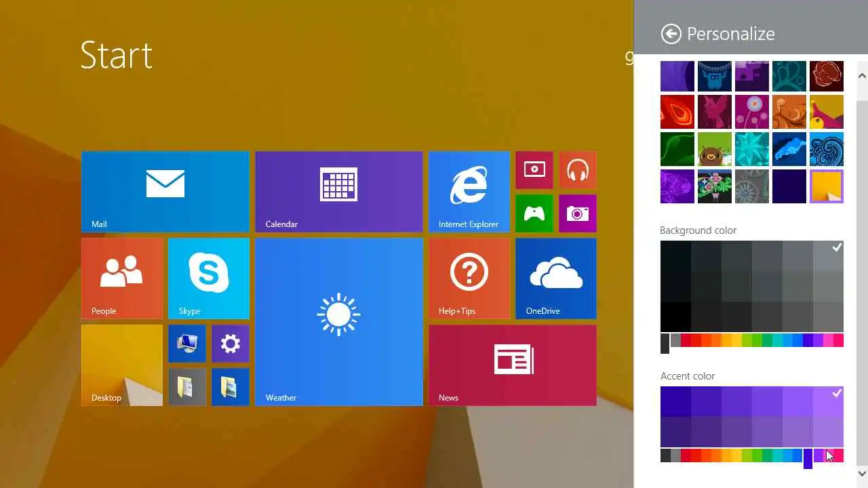Pick the pure black Background color shade
This screenshot has width=868, height=488.
pos(675,317)
